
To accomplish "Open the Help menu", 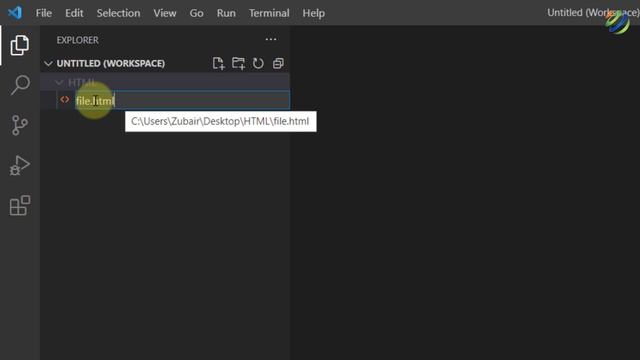I will pyautogui.click(x=313, y=13).
